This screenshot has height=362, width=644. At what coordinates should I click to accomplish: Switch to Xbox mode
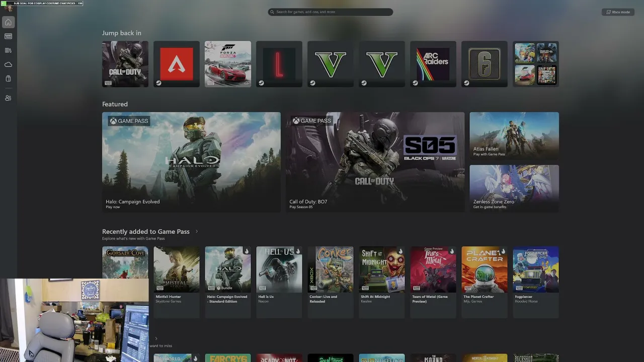[618, 12]
